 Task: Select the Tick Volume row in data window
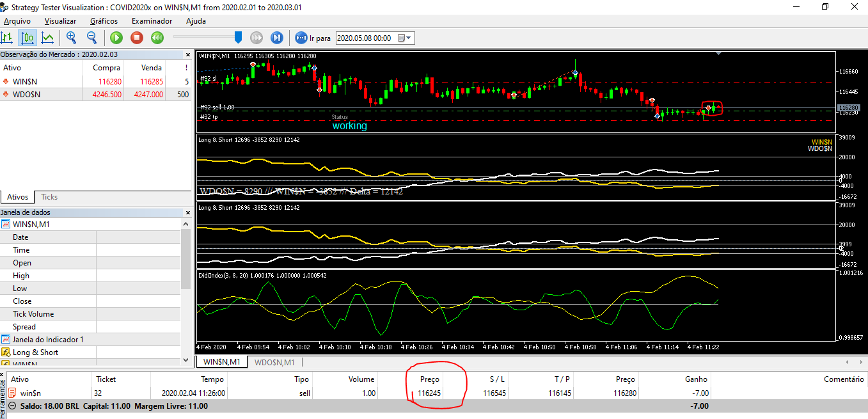coord(91,314)
